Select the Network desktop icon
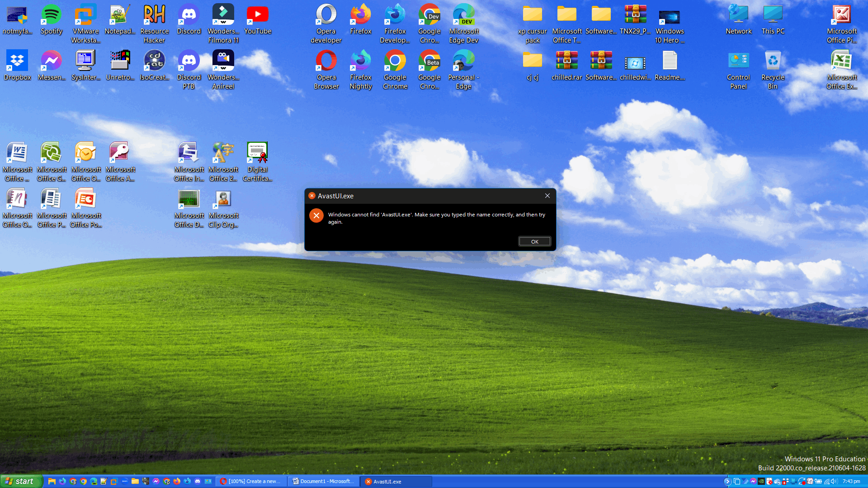This screenshot has width=868, height=488. point(739,19)
